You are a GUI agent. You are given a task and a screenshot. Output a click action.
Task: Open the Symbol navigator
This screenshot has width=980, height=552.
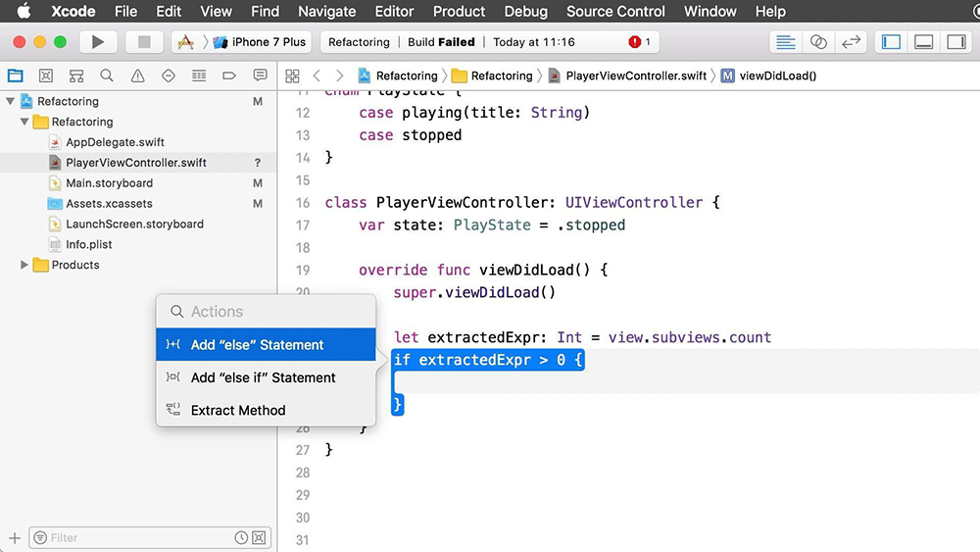click(x=76, y=75)
